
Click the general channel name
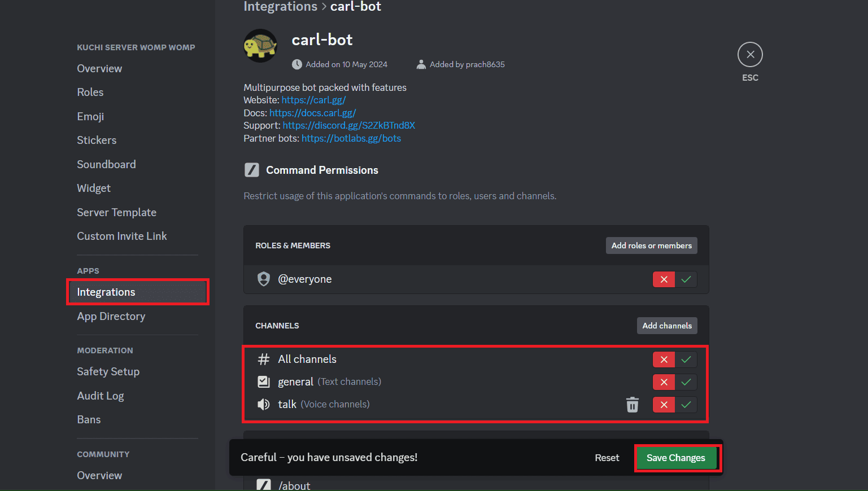[295, 382]
